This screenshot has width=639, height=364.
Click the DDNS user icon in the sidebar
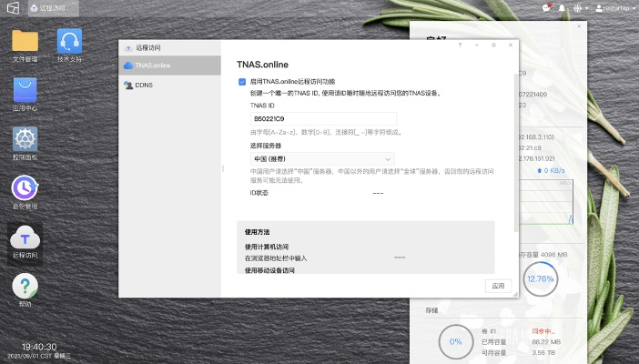pyautogui.click(x=128, y=85)
